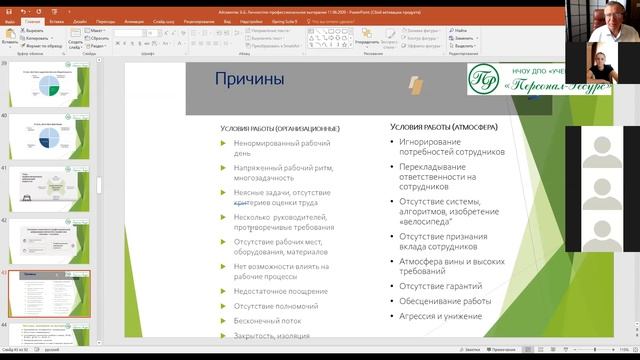Toggle strikethrough formatting
640x360 pixels.
pos(147,43)
